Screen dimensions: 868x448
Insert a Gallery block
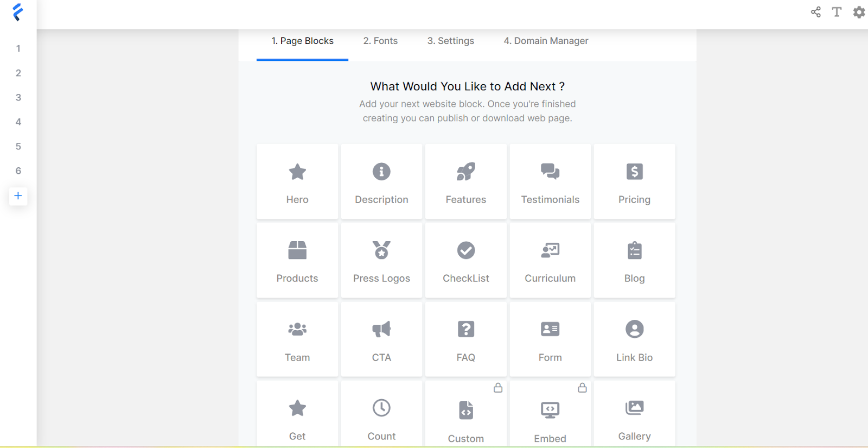635,414
